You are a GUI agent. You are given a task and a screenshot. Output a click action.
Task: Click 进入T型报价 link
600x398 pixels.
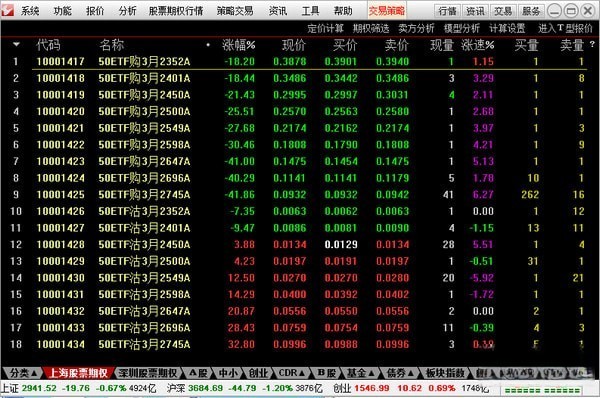click(565, 28)
